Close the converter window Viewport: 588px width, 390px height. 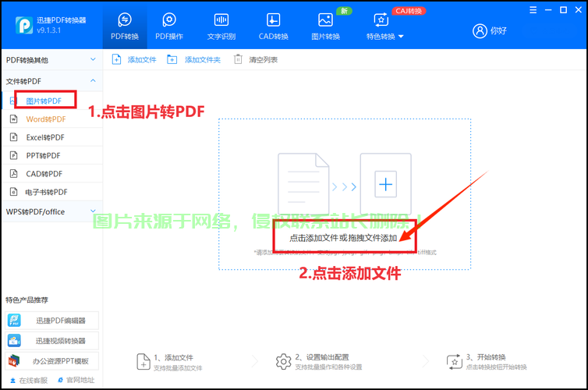pos(579,10)
